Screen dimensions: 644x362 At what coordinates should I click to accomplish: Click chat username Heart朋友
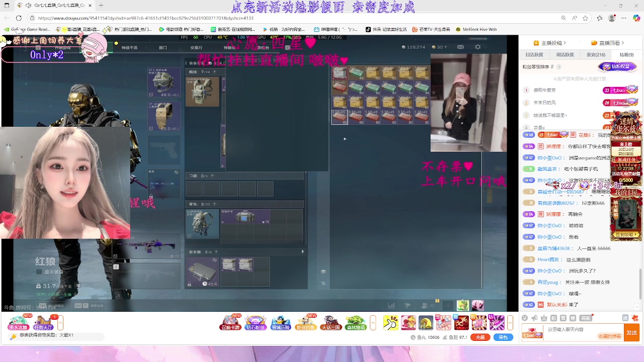(550, 259)
